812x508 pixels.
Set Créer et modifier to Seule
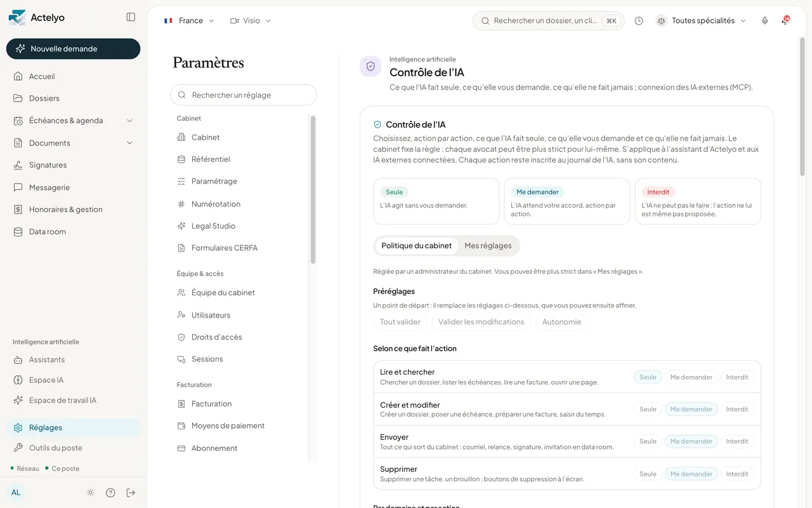[x=648, y=410]
